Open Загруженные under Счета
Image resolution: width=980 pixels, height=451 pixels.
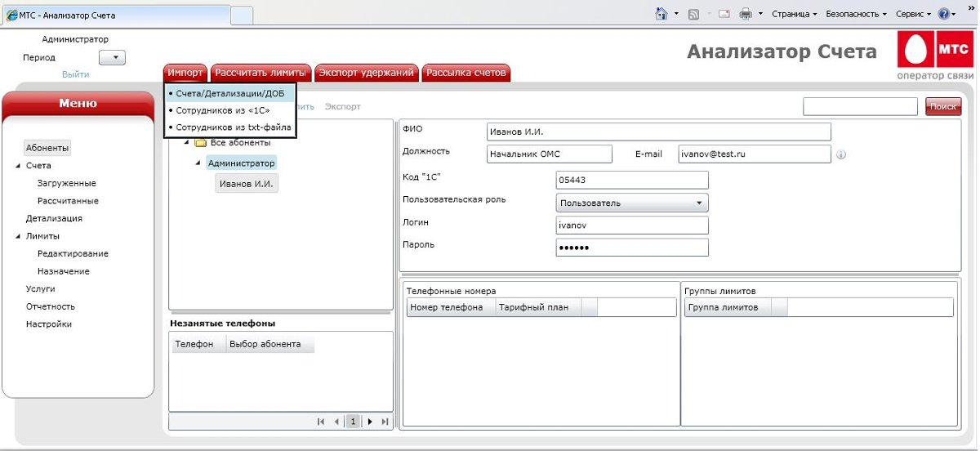click(67, 183)
